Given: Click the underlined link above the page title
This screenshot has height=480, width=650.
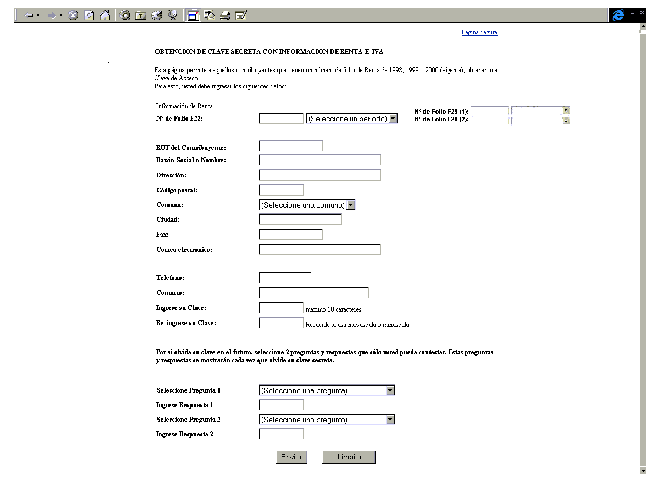Looking at the screenshot, I should click(480, 32).
